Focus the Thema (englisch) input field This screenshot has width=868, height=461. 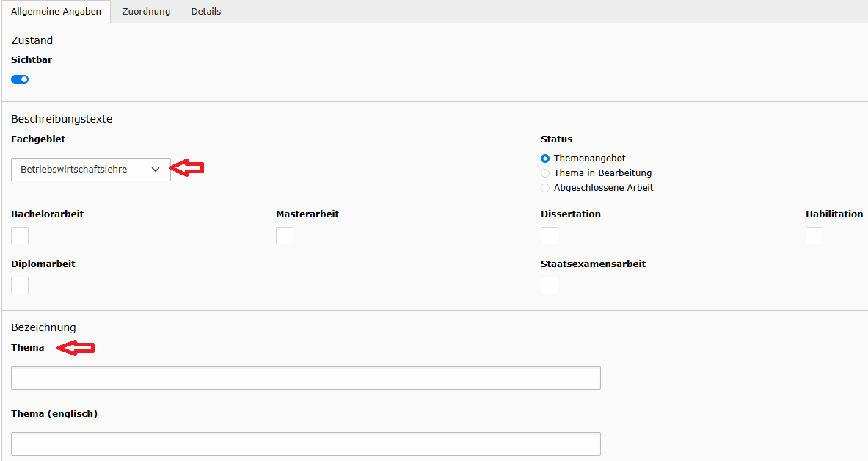305,444
